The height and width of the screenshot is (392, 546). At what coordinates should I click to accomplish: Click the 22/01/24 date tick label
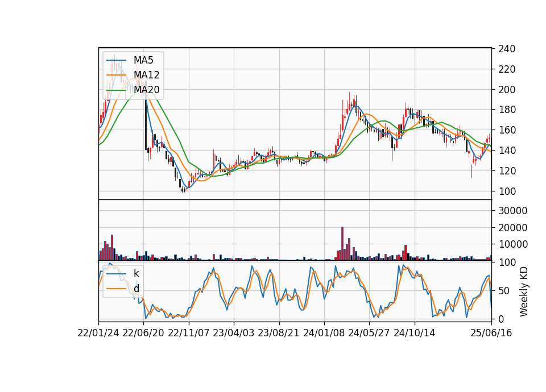click(98, 333)
